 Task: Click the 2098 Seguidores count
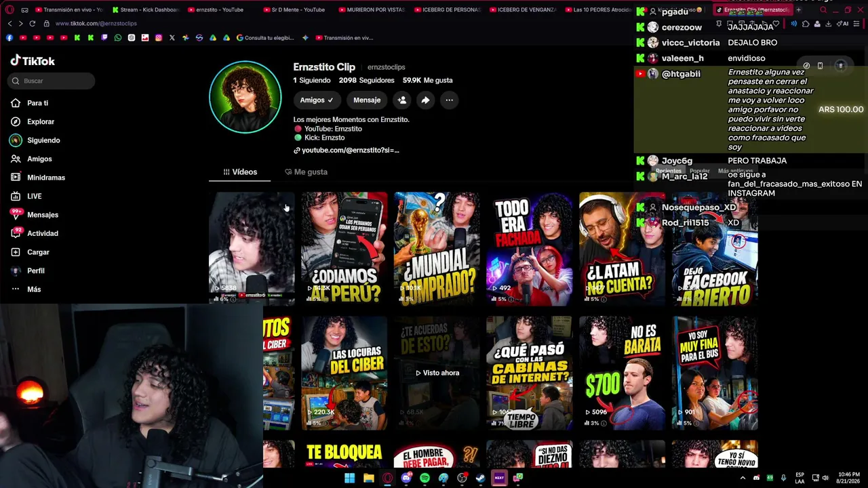(x=366, y=81)
